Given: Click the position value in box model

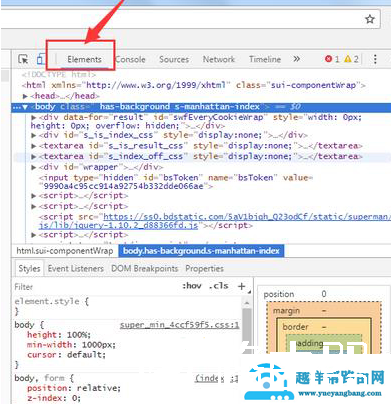Looking at the screenshot, I should [x=324, y=294].
